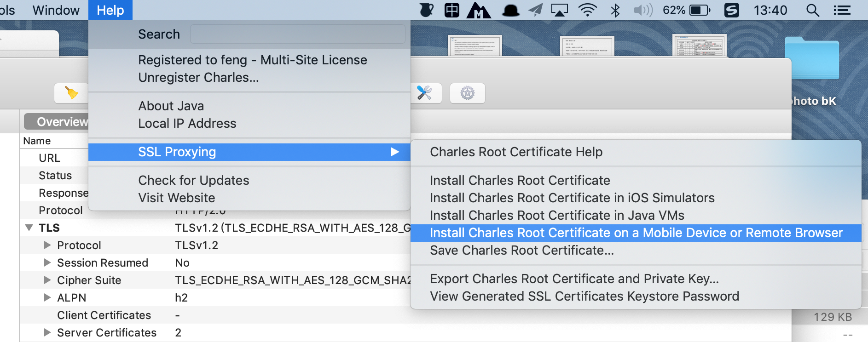Image resolution: width=868 pixels, height=342 pixels.
Task: Open the SSL Proxying submenu
Action: tap(249, 152)
